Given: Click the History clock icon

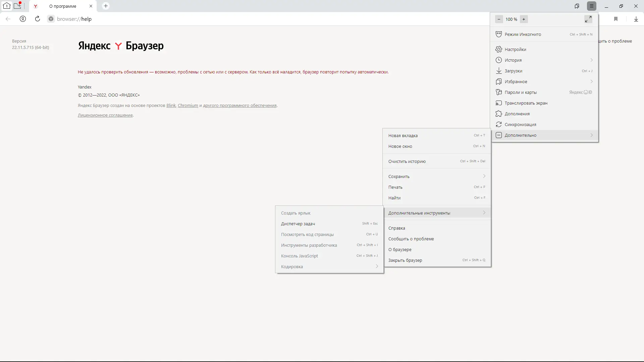Looking at the screenshot, I should click(x=499, y=60).
